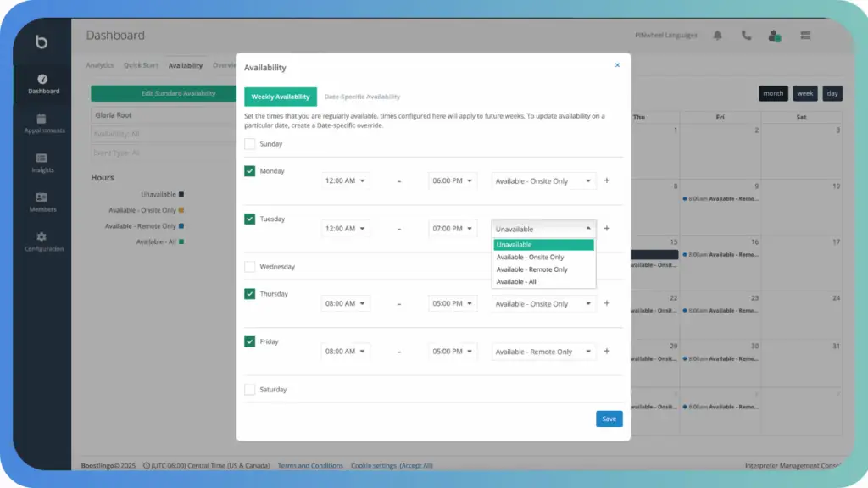
Task: Click the phone icon in header
Action: 746,36
